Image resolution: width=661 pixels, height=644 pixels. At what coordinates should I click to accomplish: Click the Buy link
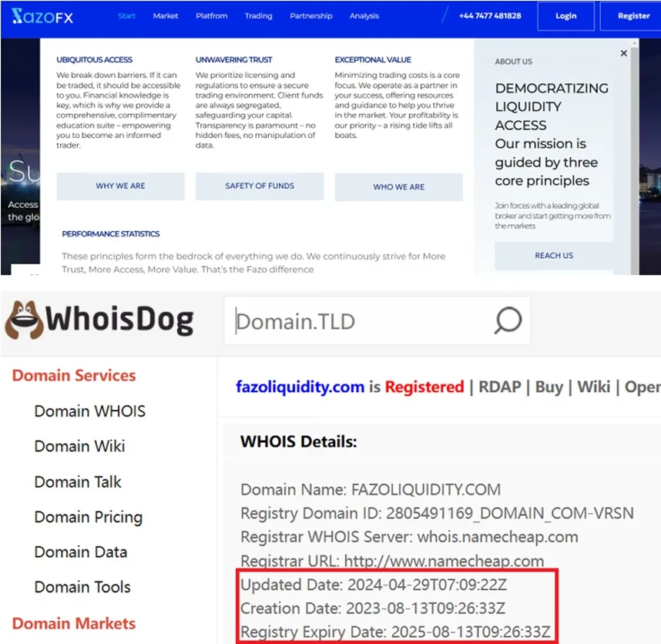click(x=549, y=387)
